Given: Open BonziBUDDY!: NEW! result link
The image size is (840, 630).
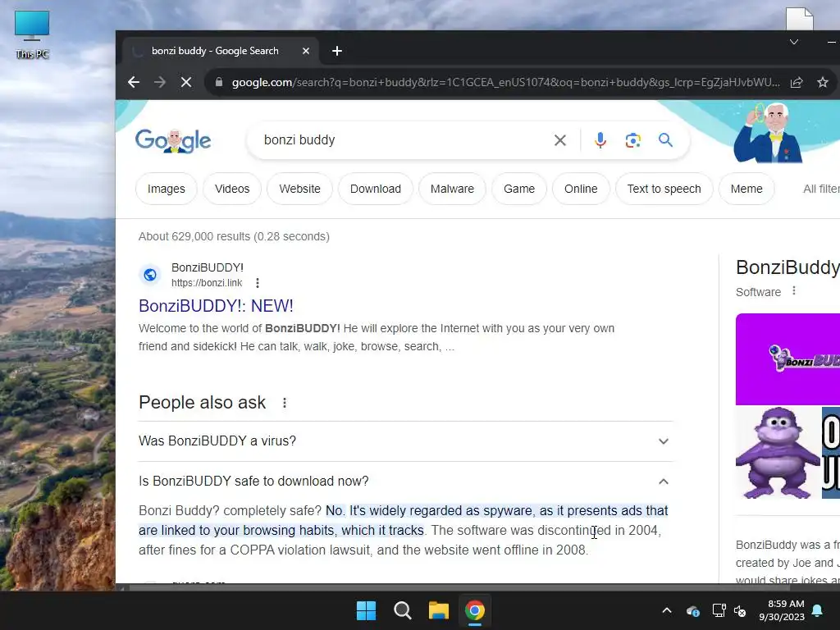Looking at the screenshot, I should click(216, 306).
